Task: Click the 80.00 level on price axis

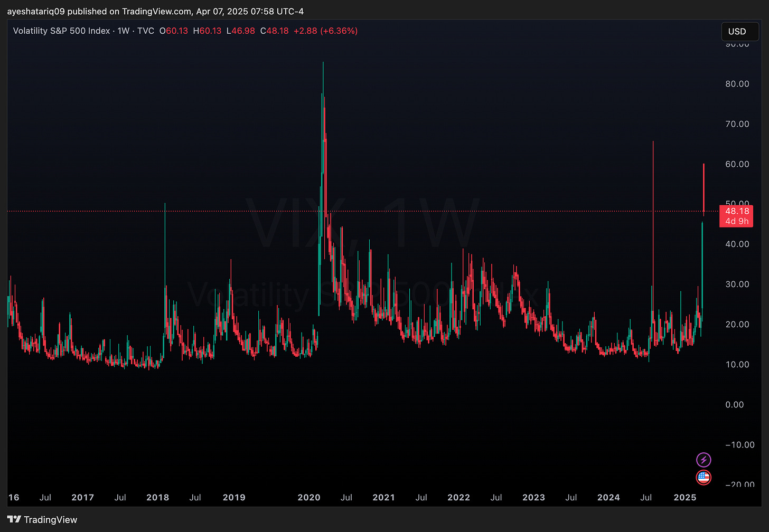Action: 737,84
